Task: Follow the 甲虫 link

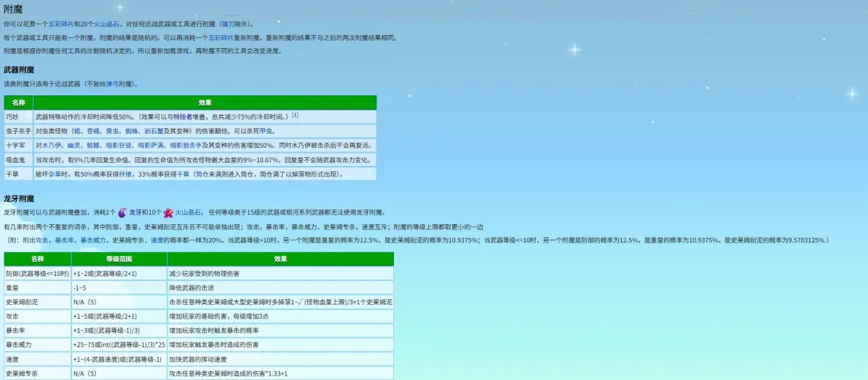Action: coord(267,131)
